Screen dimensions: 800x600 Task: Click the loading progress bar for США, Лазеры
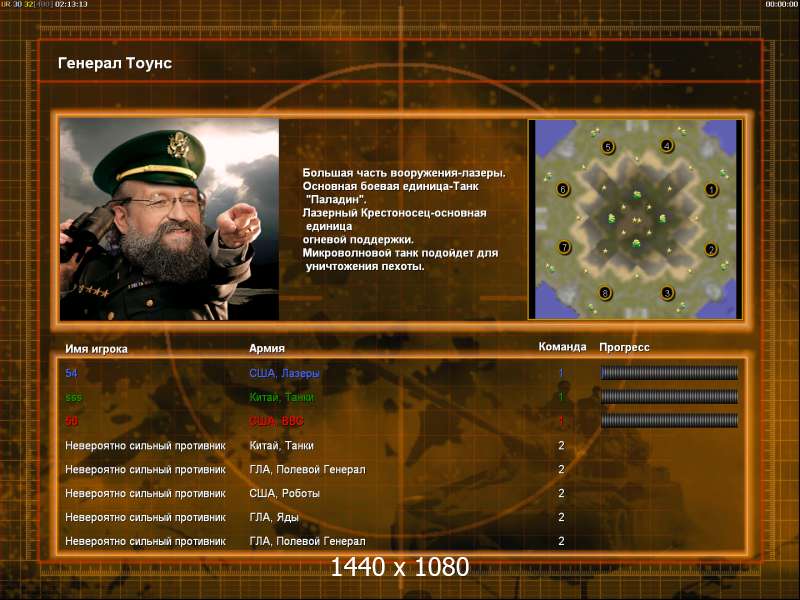coord(669,373)
